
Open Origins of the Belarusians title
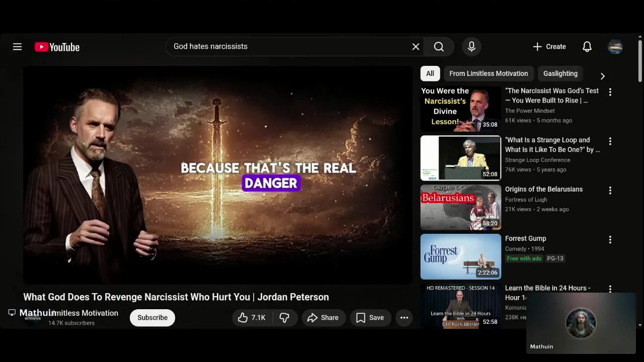[544, 190]
